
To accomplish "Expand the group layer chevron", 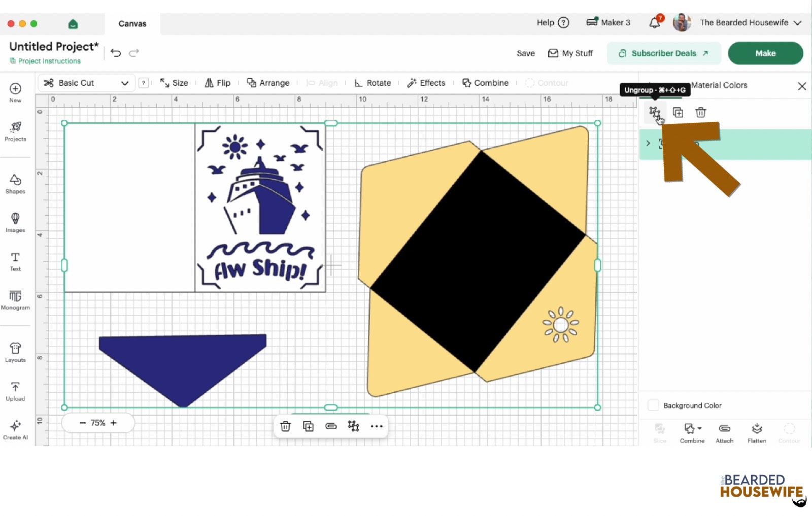I will (648, 144).
